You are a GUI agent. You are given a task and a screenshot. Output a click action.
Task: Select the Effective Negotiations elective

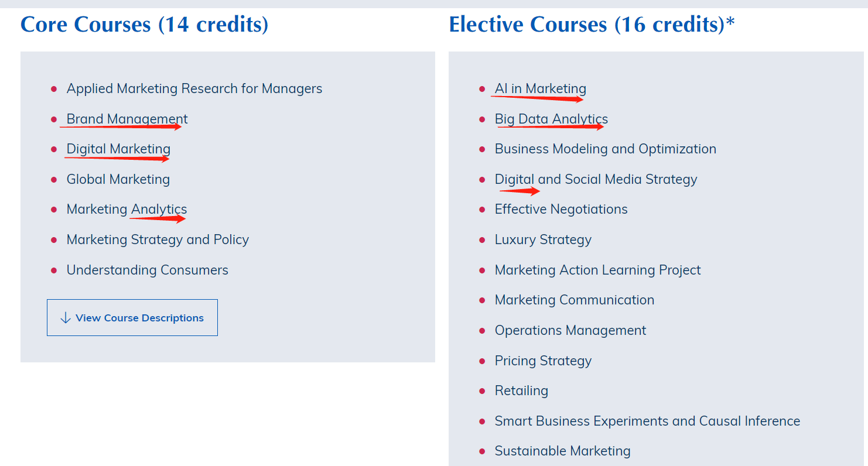pyautogui.click(x=561, y=210)
